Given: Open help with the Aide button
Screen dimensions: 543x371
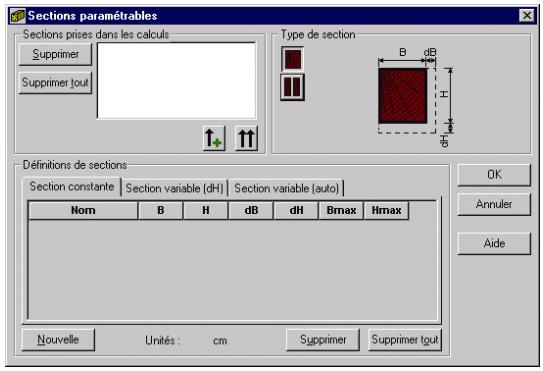Looking at the screenshot, I should click(x=494, y=243).
